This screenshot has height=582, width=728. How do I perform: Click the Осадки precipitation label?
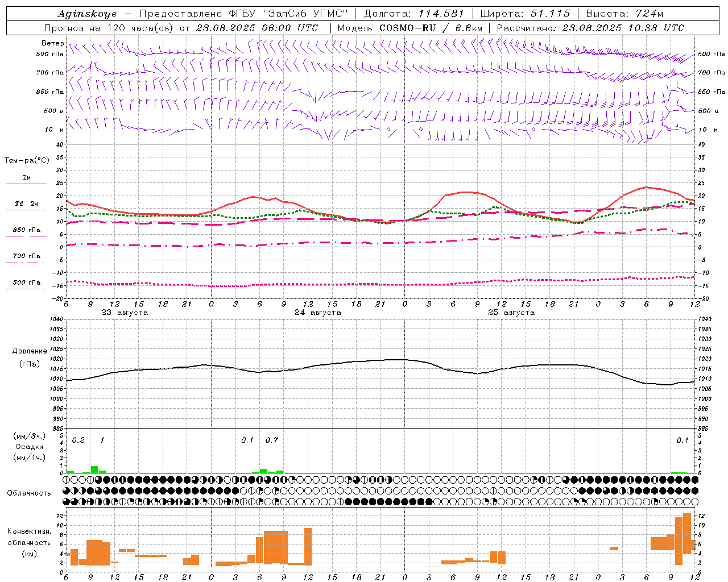29,447
